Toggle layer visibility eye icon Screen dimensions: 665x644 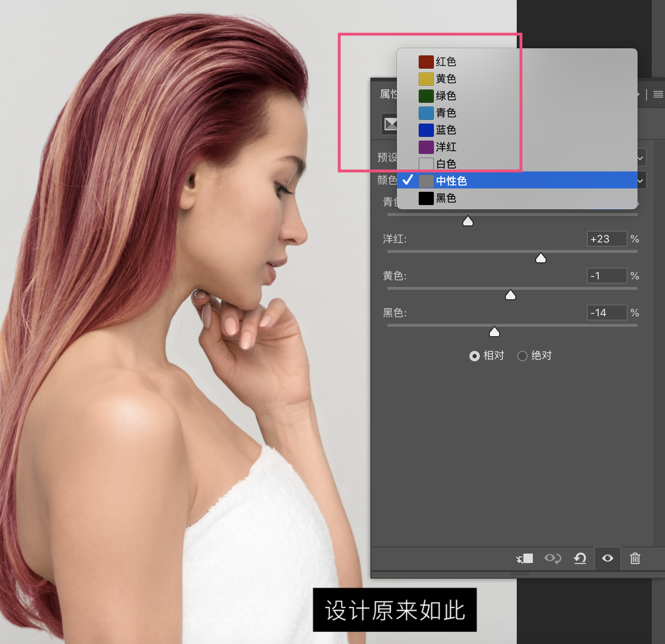608,558
